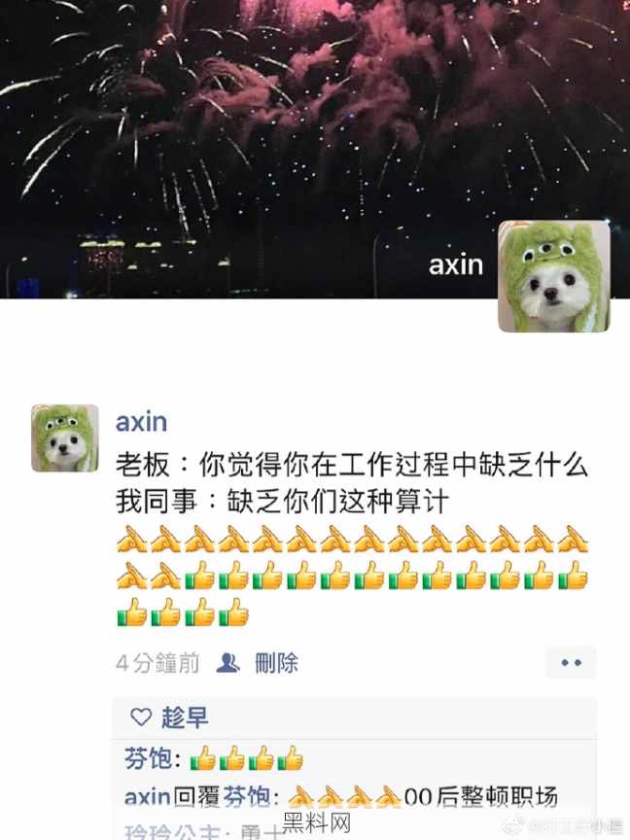Tap axin in the reply comment
Screen dimensions: 630x840
147,797
